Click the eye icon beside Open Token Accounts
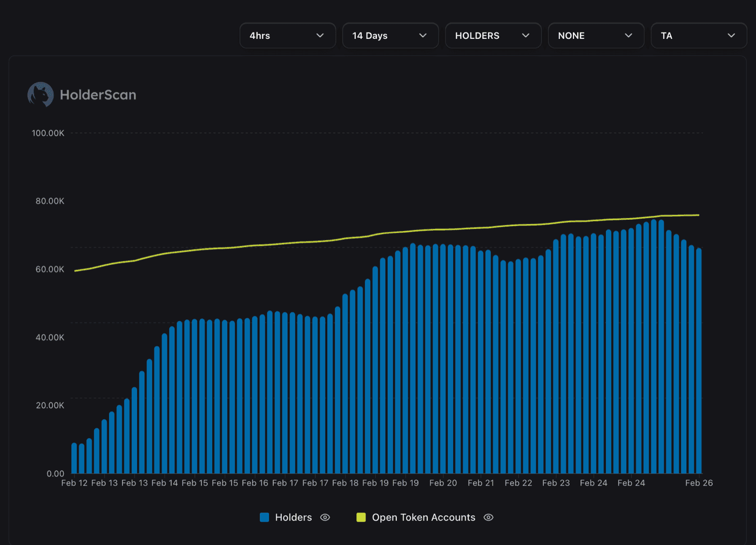Viewport: 756px width, 545px height. [488, 517]
